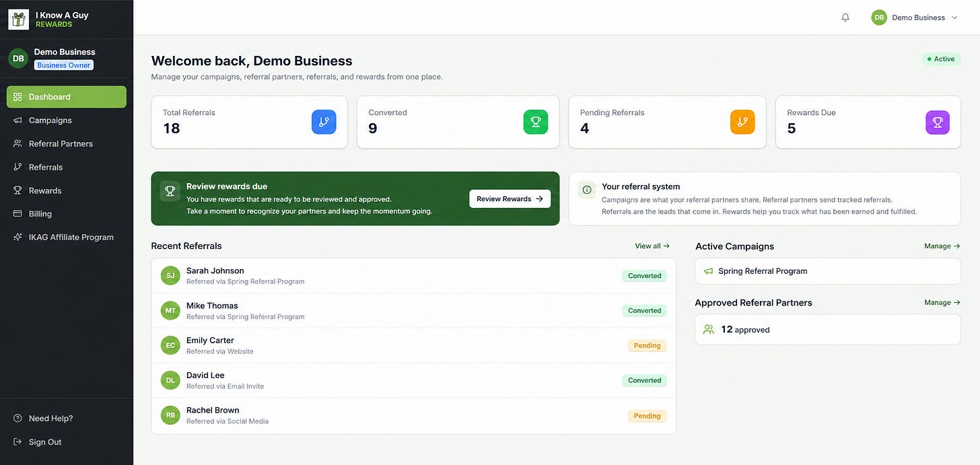Click the Sign Out label

pos(45,442)
